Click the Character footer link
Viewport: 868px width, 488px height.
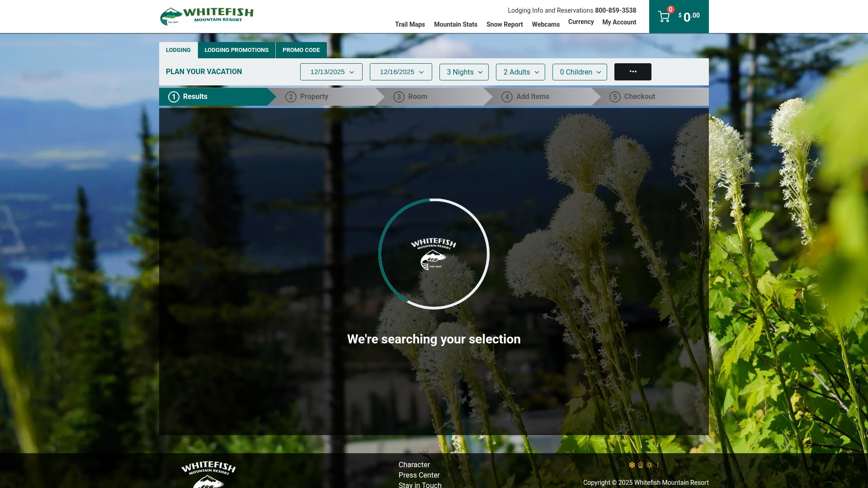(x=414, y=465)
